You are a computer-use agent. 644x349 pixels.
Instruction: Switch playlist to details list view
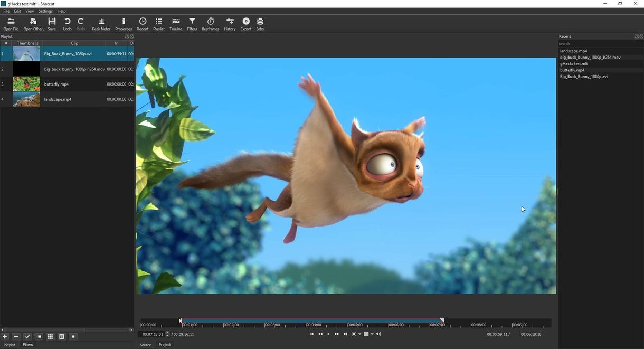39,336
